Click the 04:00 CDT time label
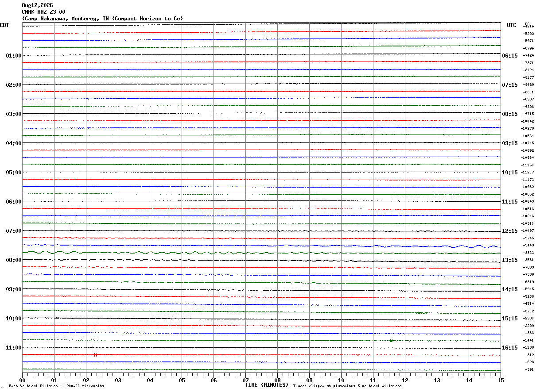Viewport: 536px width, 392px height. click(14, 143)
